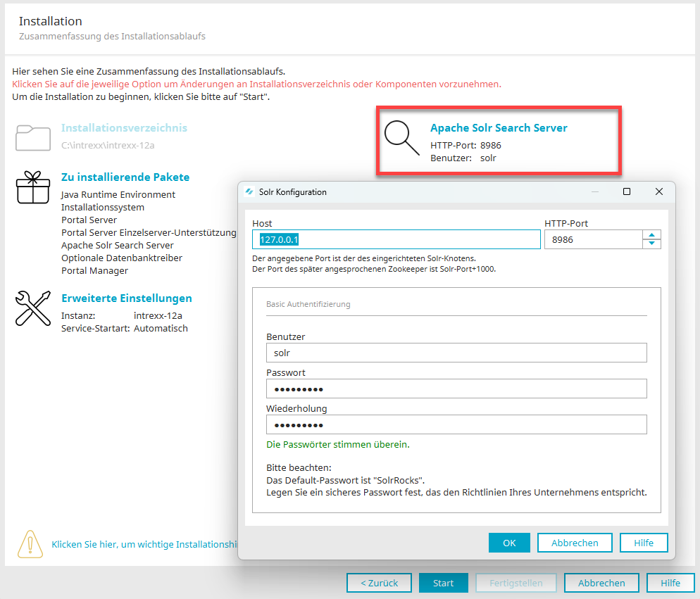Decrease HTTP-Port with the down arrow
This screenshot has height=599, width=700.
[652, 244]
